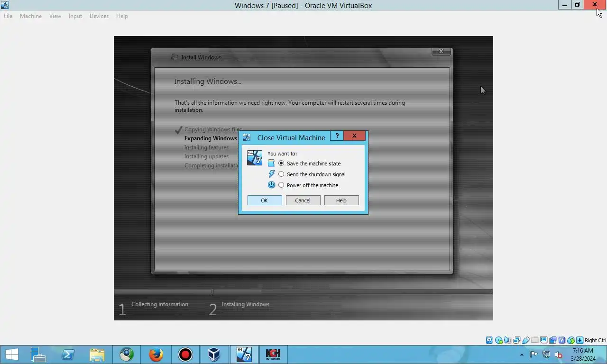Click the VirtualBox title bar window icon
The width and height of the screenshot is (607, 364).
pyautogui.click(x=5, y=5)
